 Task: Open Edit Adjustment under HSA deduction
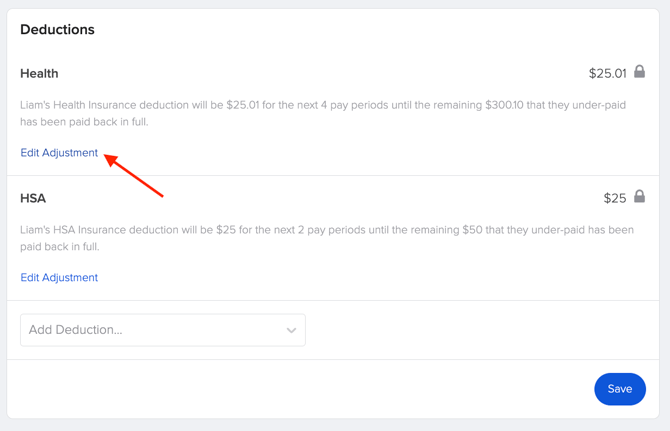[x=59, y=278]
